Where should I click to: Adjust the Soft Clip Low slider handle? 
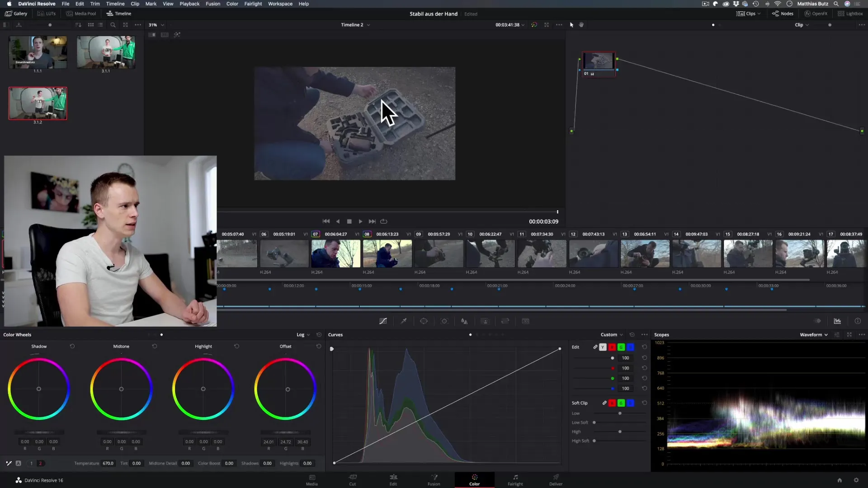(x=620, y=413)
